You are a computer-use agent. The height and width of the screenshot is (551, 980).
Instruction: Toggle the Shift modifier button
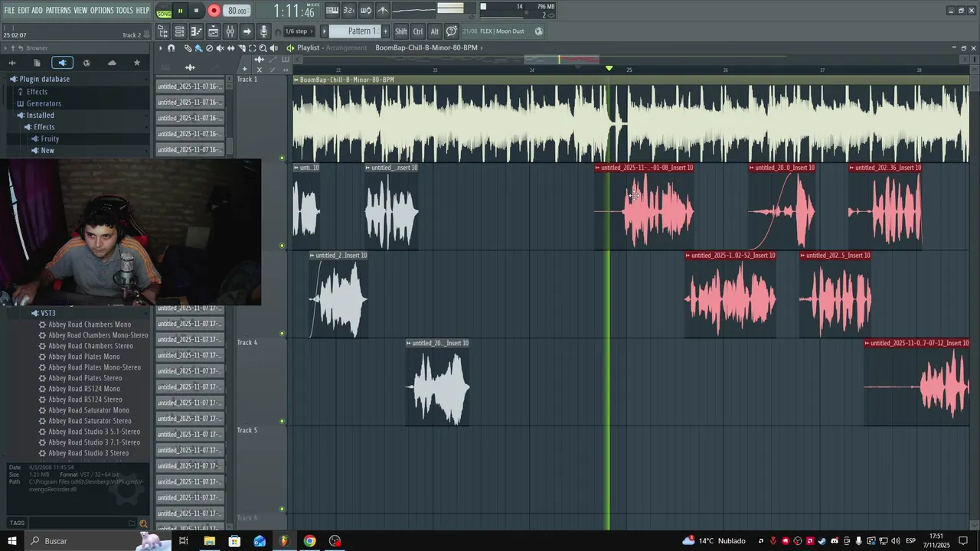click(401, 31)
